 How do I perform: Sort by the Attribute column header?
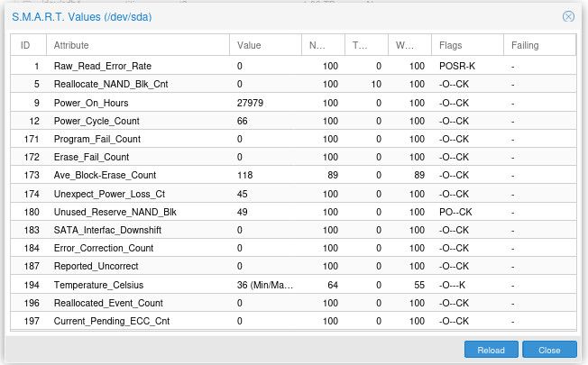[x=138, y=45]
